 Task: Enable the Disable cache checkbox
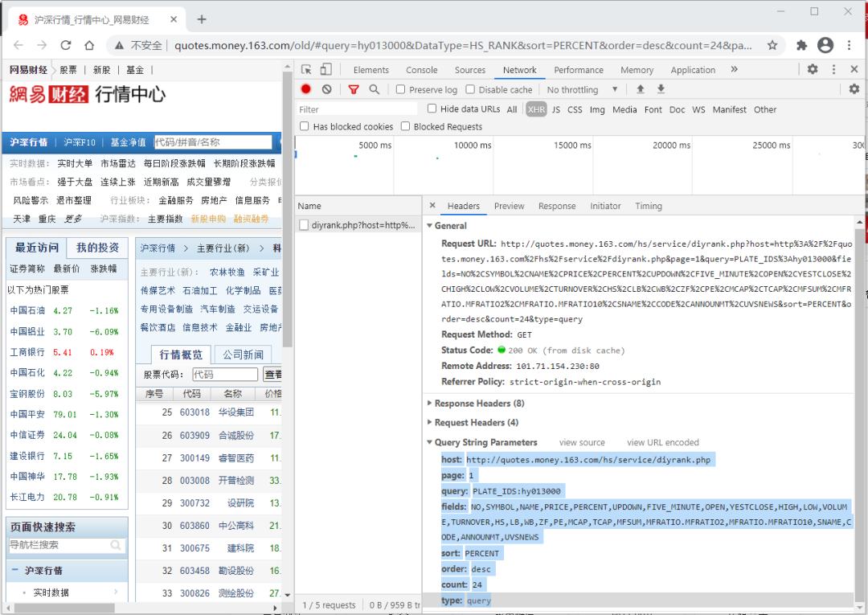click(470, 89)
